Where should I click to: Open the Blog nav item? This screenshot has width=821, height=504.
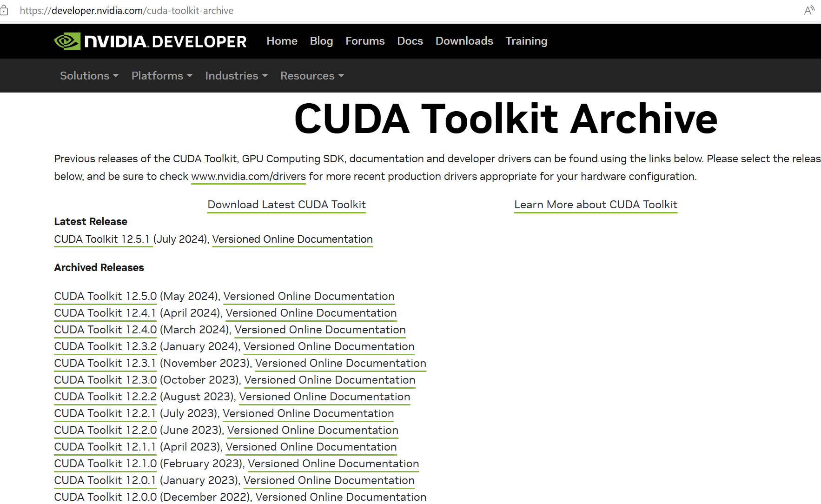pyautogui.click(x=321, y=41)
